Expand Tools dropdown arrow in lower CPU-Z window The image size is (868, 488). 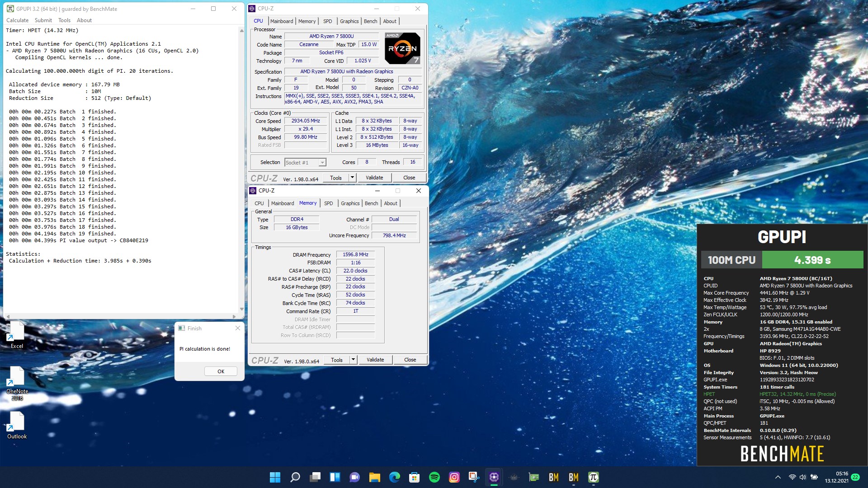click(x=354, y=360)
